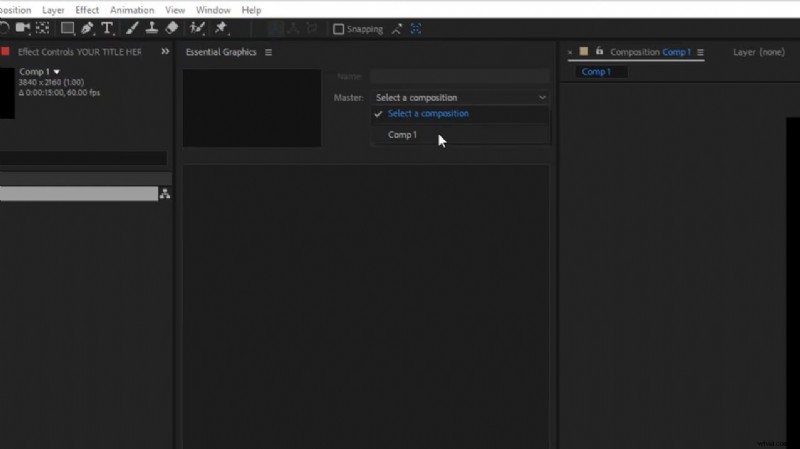The height and width of the screenshot is (449, 800).
Task: Close the Composition panel tab
Action: point(570,52)
